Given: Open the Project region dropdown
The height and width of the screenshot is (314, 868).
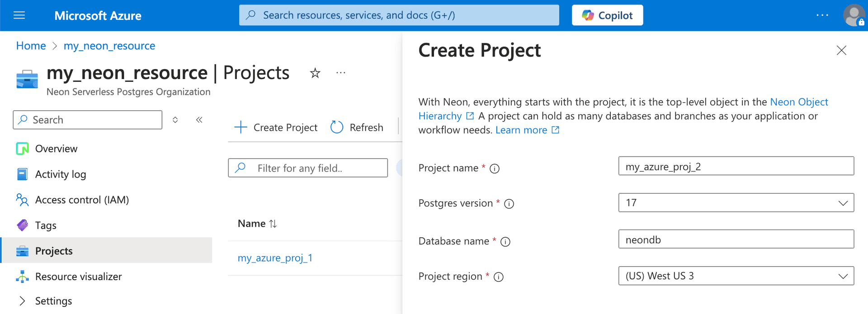Looking at the screenshot, I should [736, 276].
